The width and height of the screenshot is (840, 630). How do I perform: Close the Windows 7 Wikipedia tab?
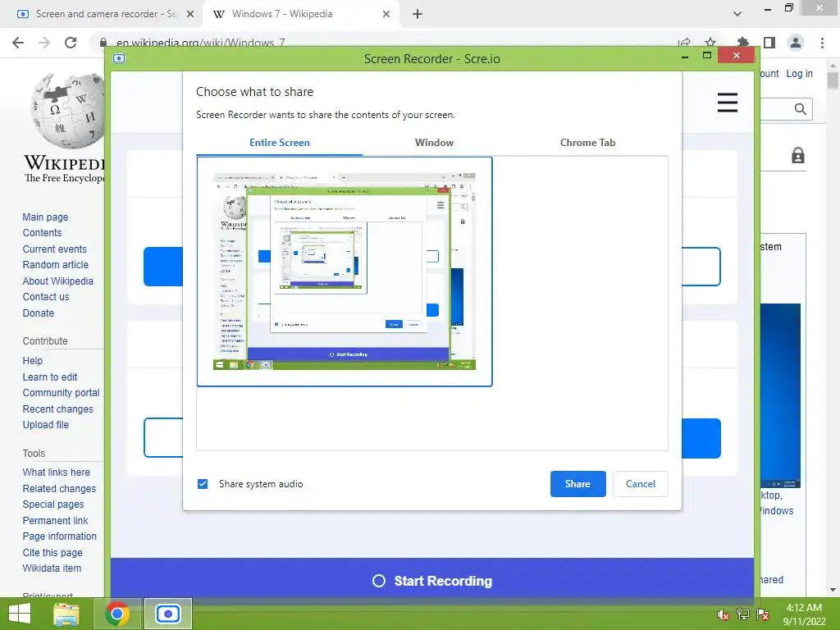pyautogui.click(x=386, y=14)
